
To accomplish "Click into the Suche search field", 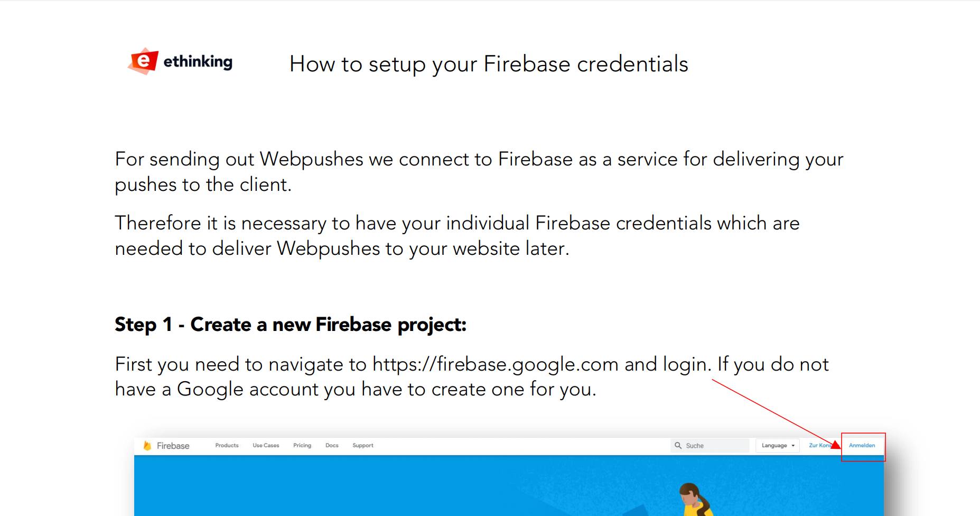I will 710,446.
